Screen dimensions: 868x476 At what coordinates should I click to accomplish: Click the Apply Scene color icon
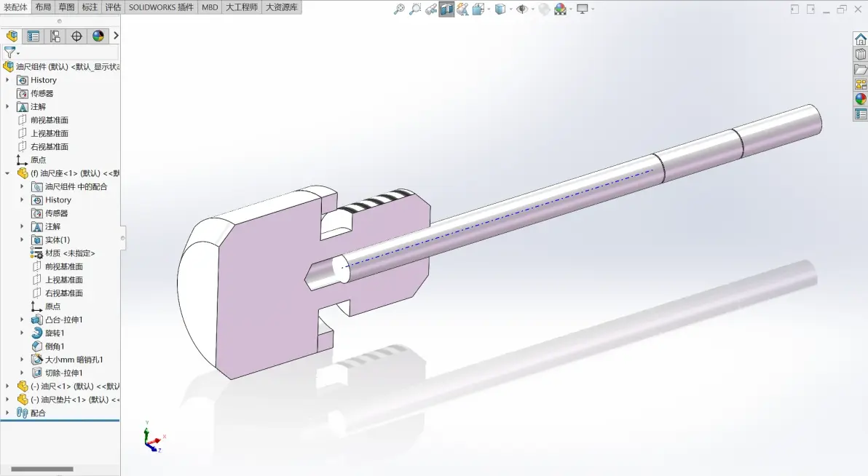560,9
